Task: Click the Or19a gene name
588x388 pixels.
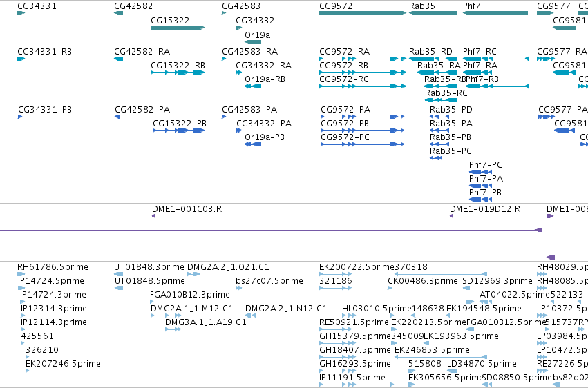Action: pyautogui.click(x=257, y=35)
